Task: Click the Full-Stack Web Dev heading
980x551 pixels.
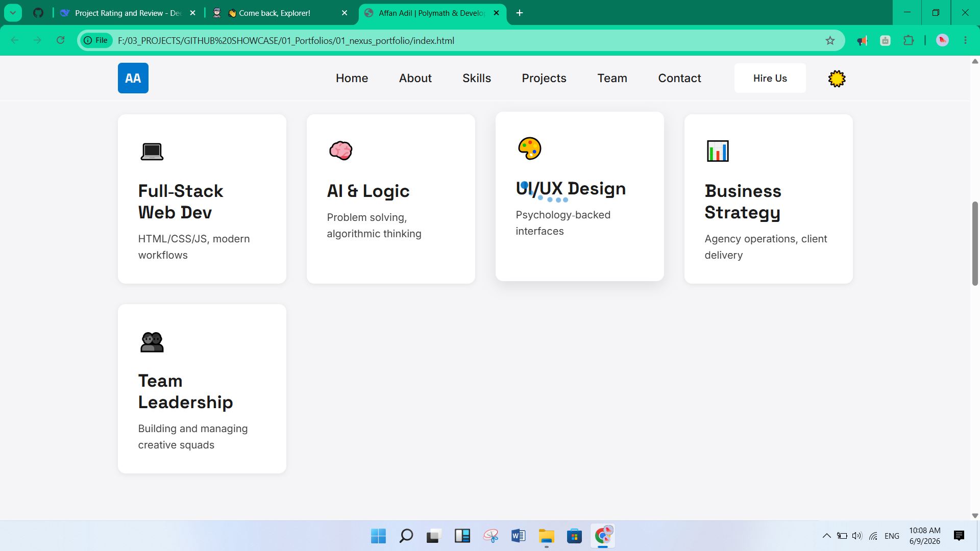Action: tap(181, 202)
